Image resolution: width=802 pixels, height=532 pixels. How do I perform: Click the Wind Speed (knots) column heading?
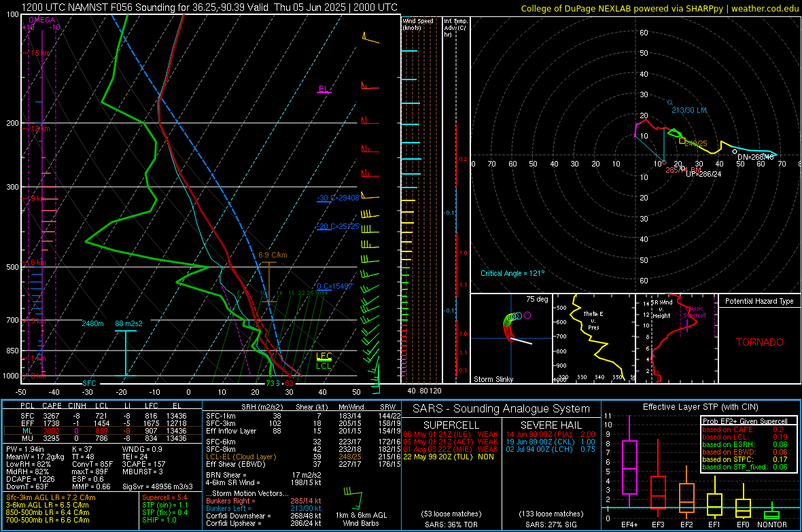point(418,24)
